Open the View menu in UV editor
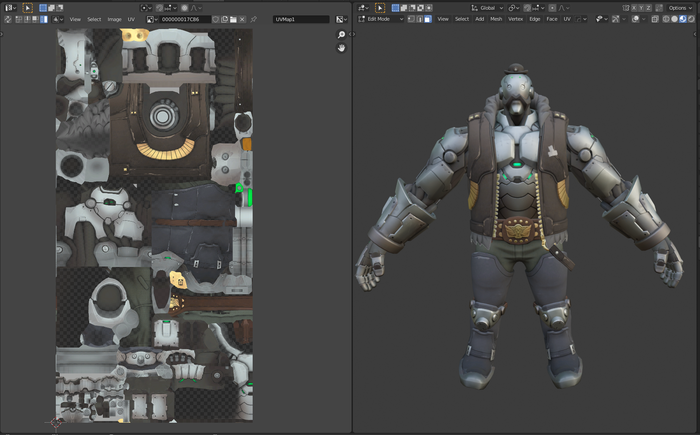This screenshot has width=700, height=435. (75, 19)
